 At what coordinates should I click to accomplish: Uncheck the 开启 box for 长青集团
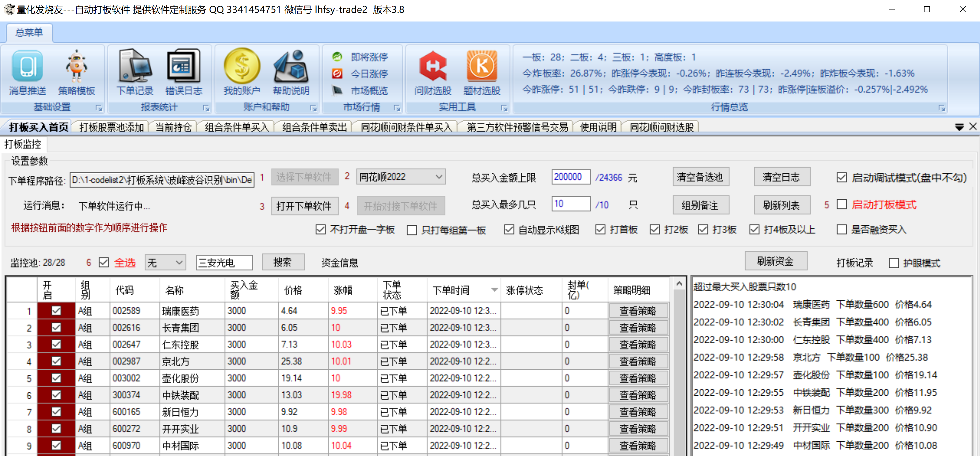56,327
